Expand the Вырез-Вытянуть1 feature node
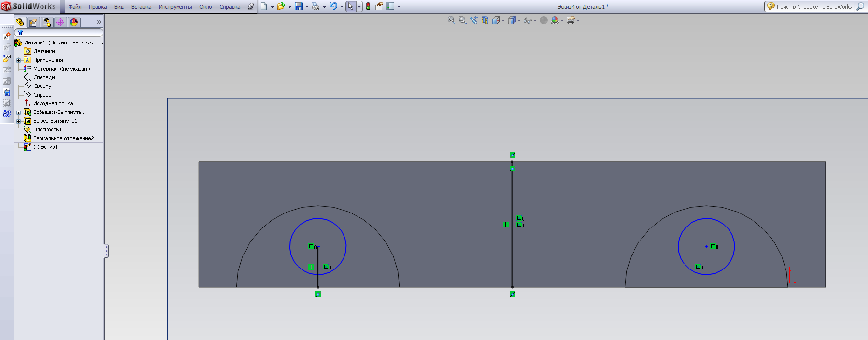 click(19, 121)
